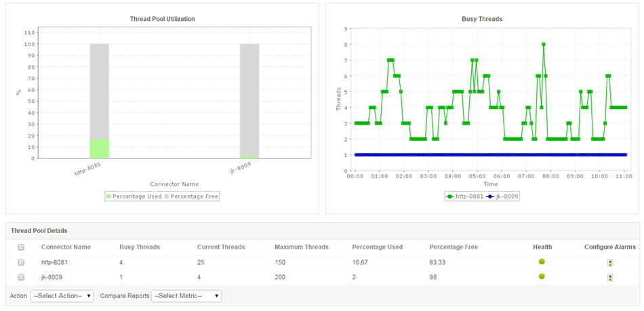This screenshot has width=644, height=311.
Task: Click the Connector Name column header
Action: tap(66, 247)
